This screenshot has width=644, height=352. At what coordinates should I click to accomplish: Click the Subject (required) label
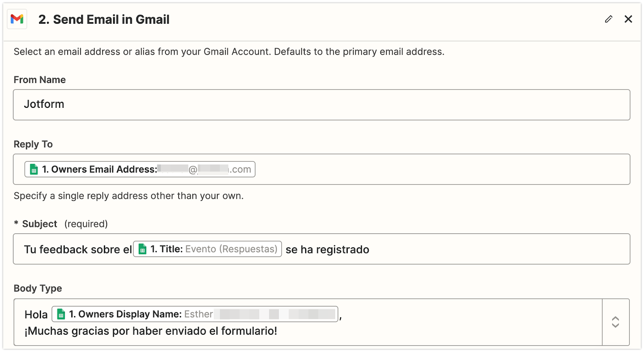tap(61, 224)
